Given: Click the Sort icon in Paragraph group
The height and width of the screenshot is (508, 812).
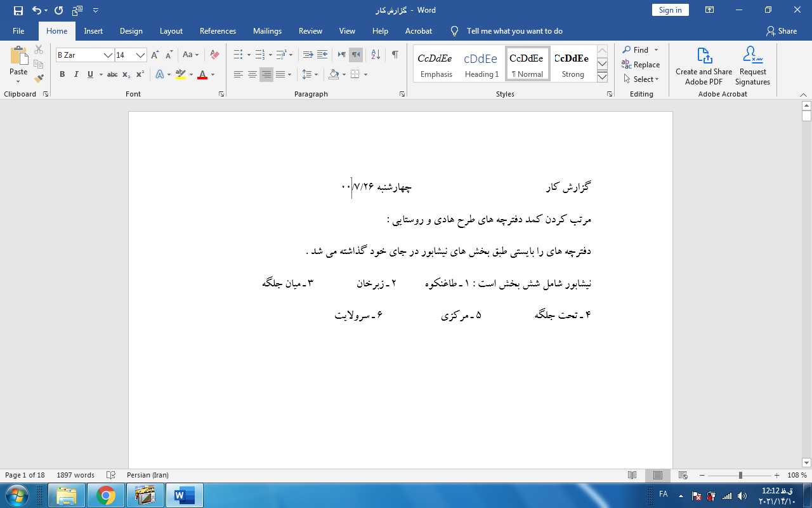Looking at the screenshot, I should click(376, 55).
